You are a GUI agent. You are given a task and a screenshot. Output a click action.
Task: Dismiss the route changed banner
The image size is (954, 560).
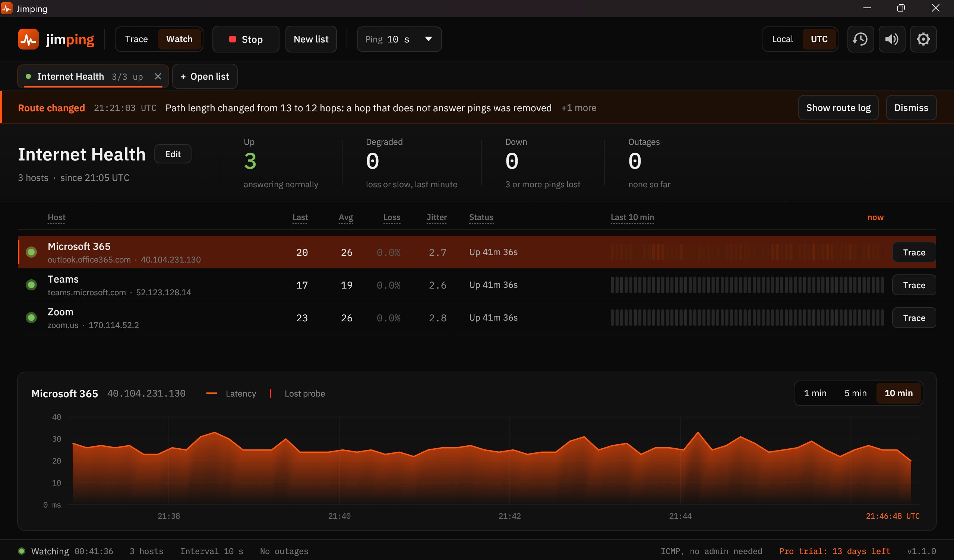[911, 108]
